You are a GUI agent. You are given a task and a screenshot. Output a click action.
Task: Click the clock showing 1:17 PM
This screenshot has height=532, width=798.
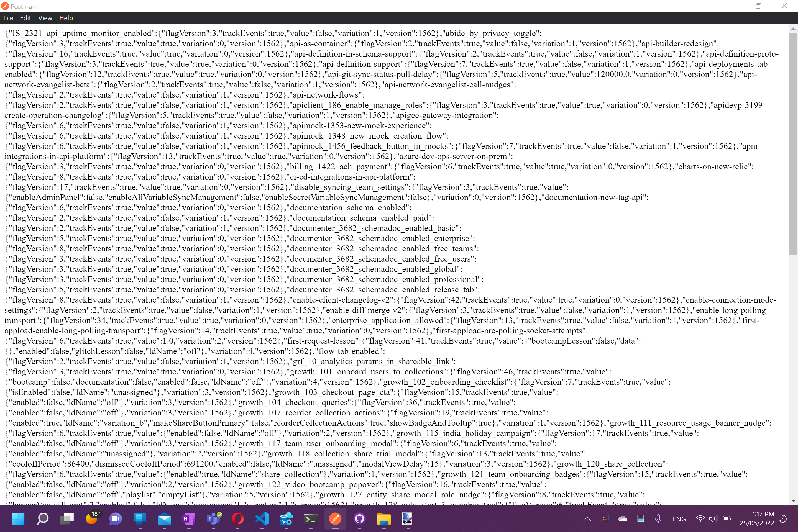(x=757, y=518)
